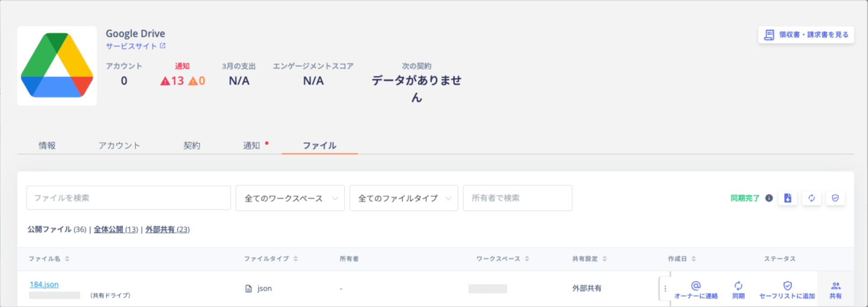Click the ステータス column header
The height and width of the screenshot is (307, 868).
[x=779, y=259]
